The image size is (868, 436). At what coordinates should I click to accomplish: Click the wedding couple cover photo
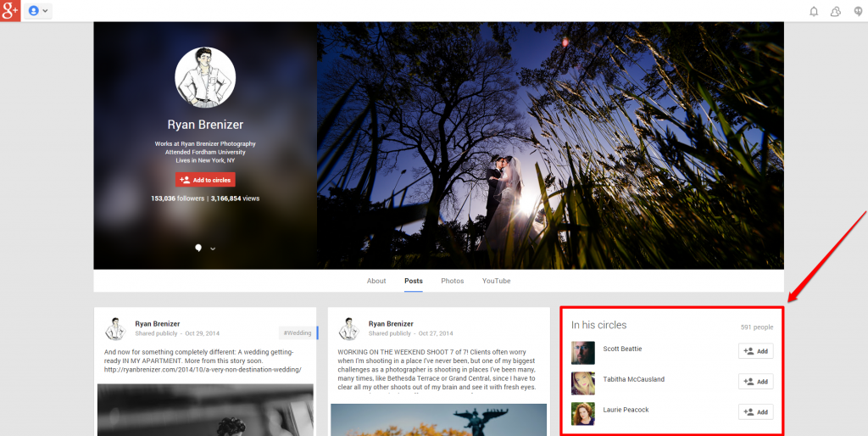point(550,146)
